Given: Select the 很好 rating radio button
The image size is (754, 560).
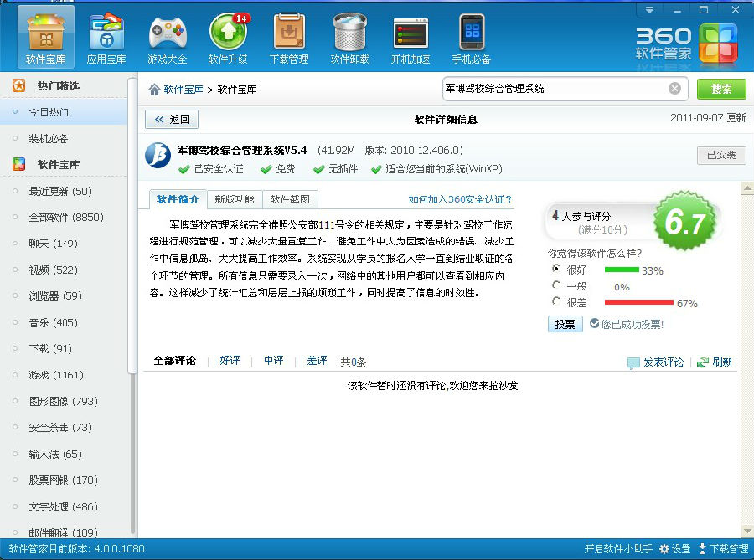Looking at the screenshot, I should pos(556,269).
